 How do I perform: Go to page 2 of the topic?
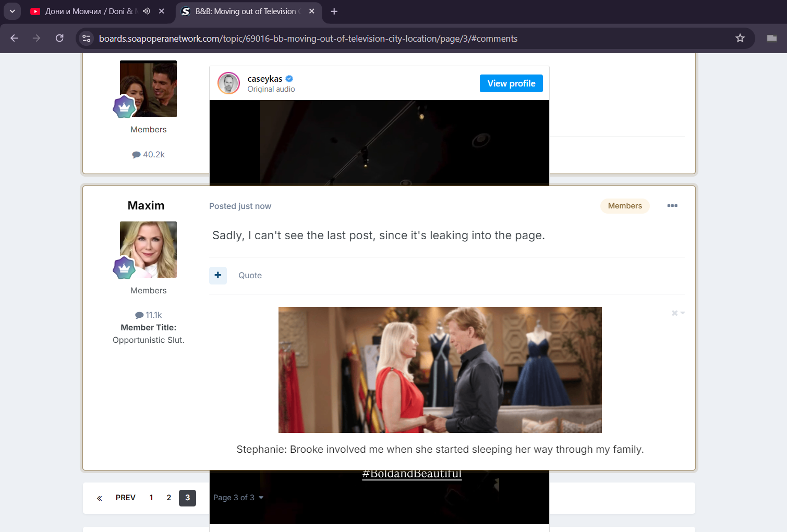tap(168, 498)
